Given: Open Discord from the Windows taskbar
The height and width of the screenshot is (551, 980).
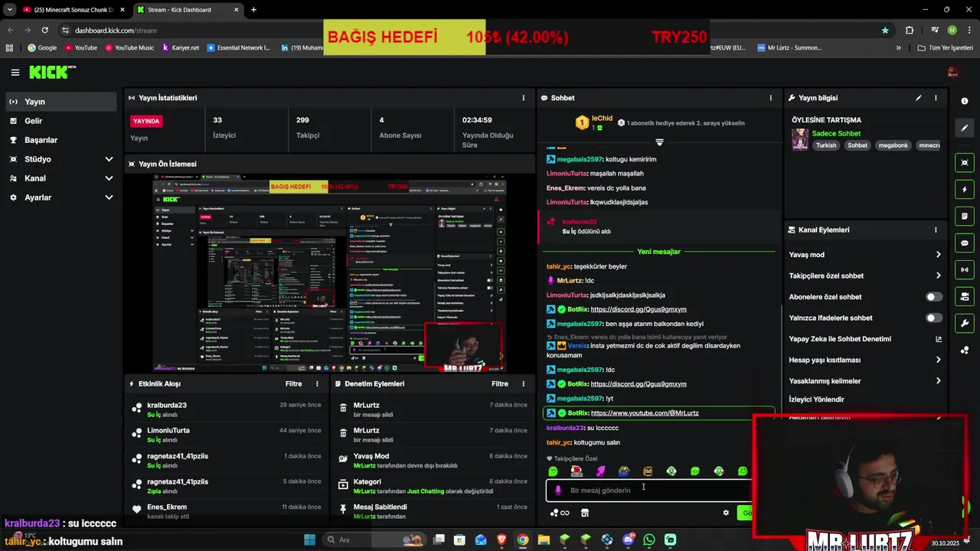Looking at the screenshot, I should pyautogui.click(x=628, y=540).
